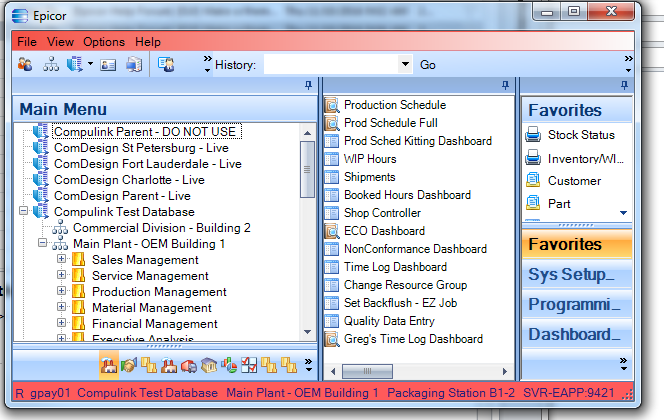The height and width of the screenshot is (420, 664).
Task: Collapse the Compulink Test Database node
Action: point(23,211)
